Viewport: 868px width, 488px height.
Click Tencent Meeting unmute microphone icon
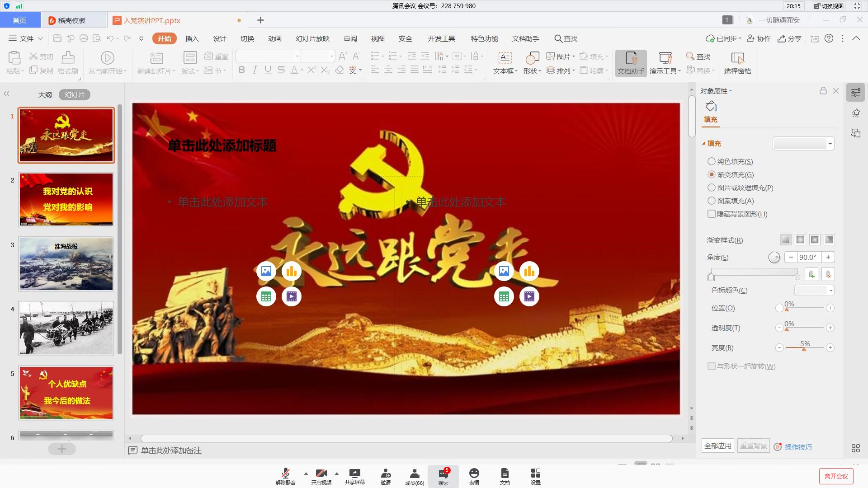click(286, 476)
